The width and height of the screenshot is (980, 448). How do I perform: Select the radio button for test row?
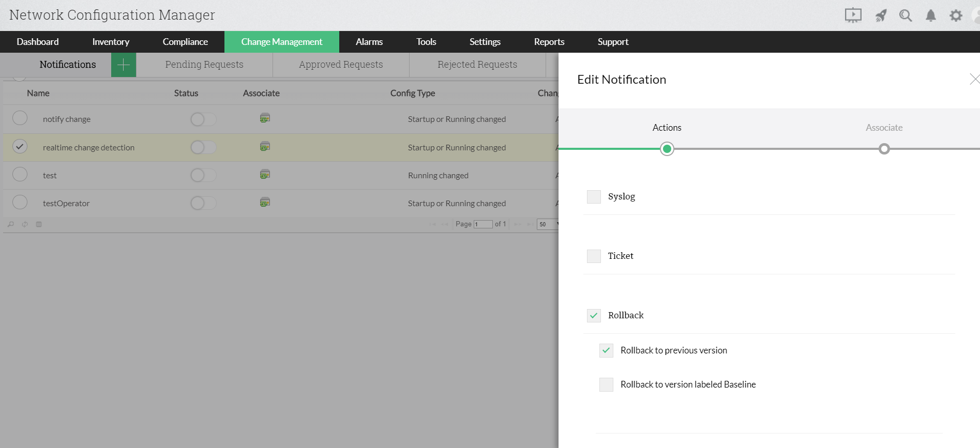coord(20,175)
